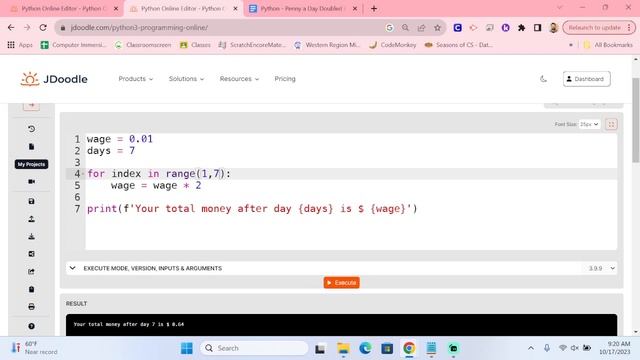Open Python version 3.9.9 dropdown

coord(602,268)
